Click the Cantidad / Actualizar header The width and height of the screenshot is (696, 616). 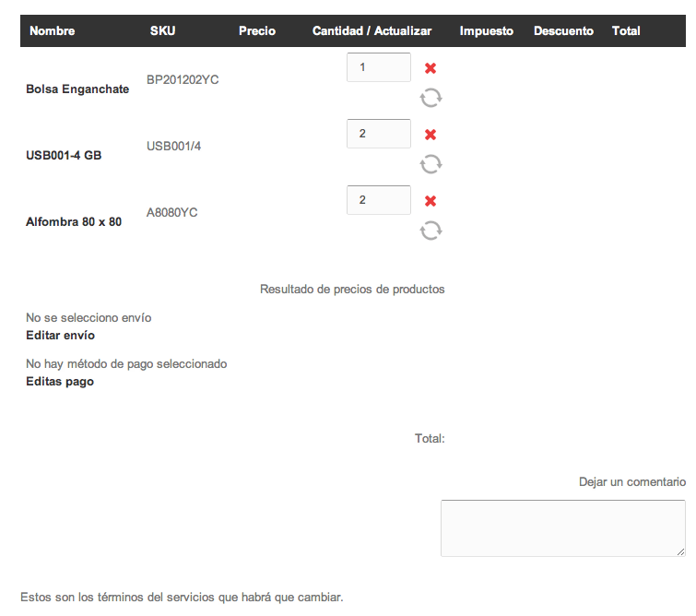pyautogui.click(x=372, y=30)
